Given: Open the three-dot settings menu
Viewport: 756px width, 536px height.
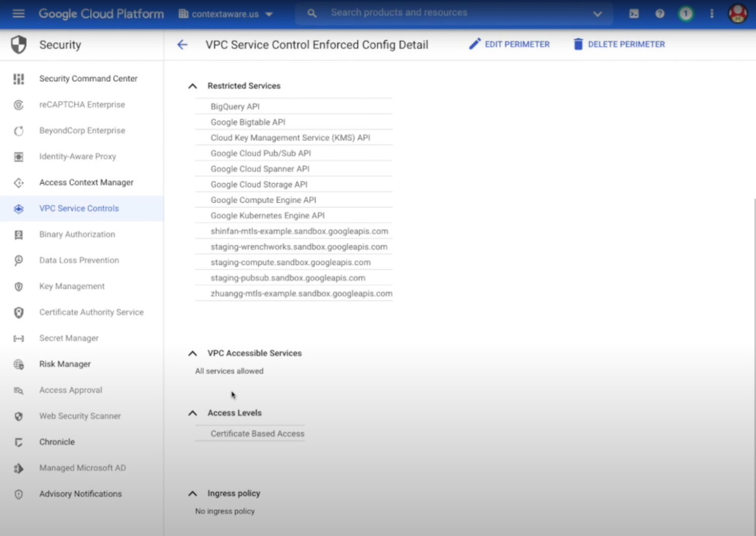Looking at the screenshot, I should [x=712, y=14].
